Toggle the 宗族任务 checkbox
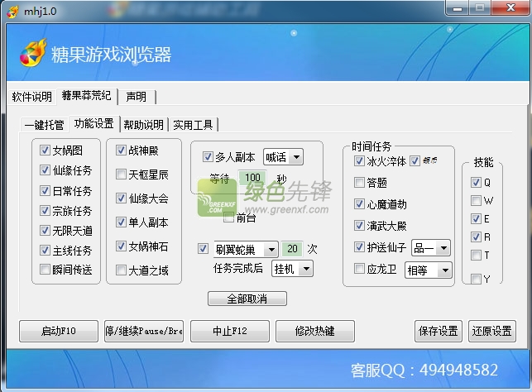 (45, 210)
